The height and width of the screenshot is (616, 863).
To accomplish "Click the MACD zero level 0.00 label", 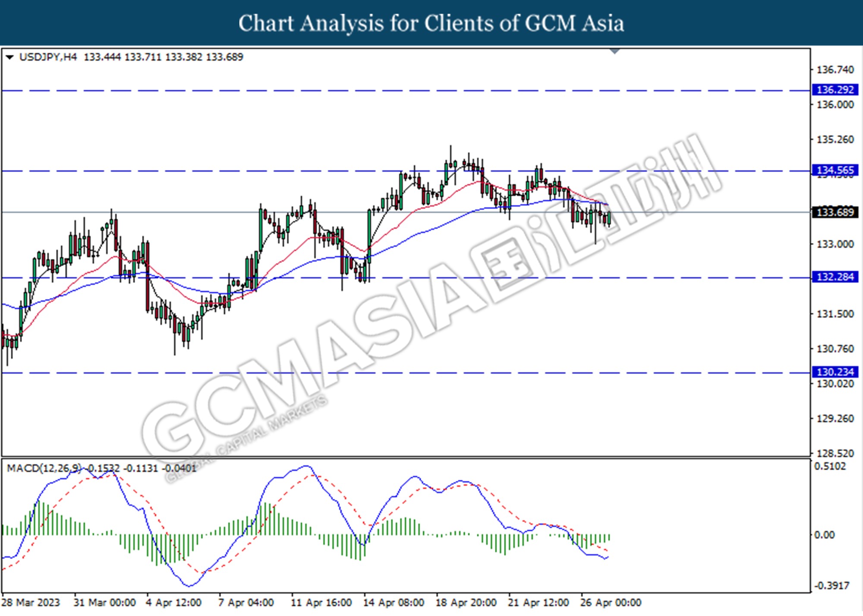I will 824,535.
